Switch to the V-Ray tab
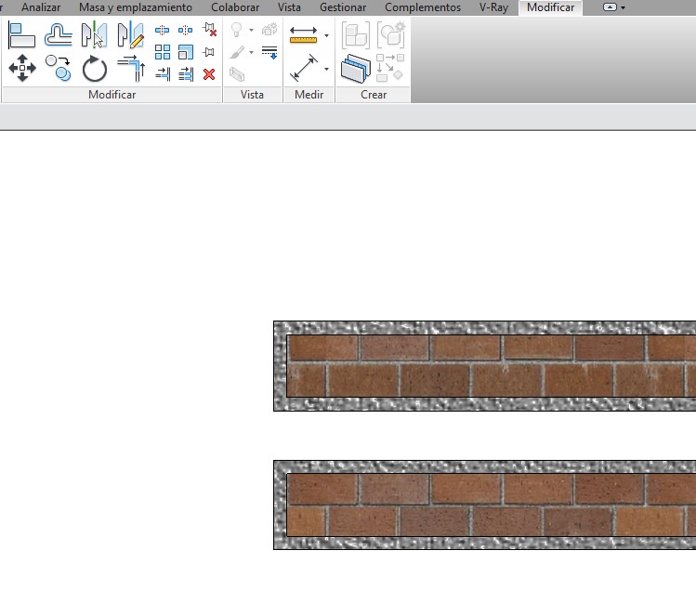The width and height of the screenshot is (696, 616). 493,7
